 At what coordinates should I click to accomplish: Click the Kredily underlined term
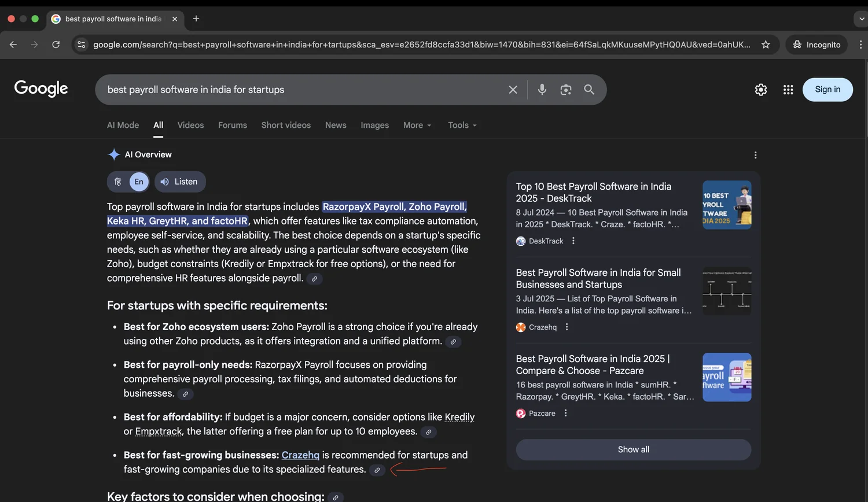pos(459,417)
